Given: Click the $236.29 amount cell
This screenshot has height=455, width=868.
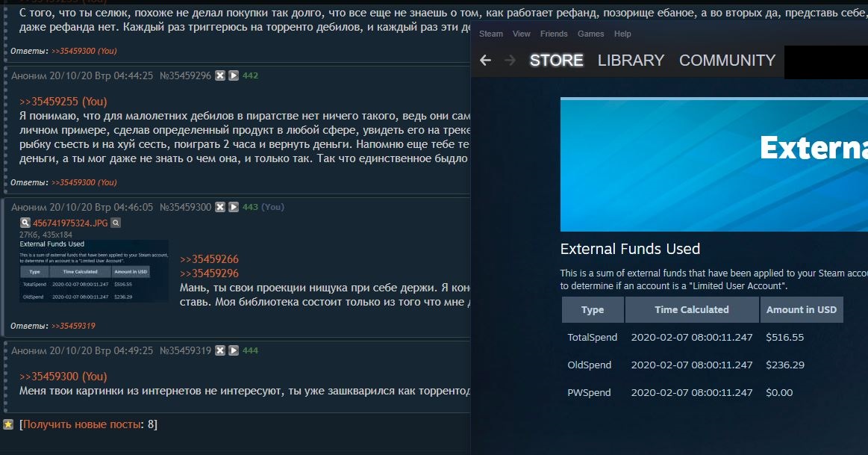Looking at the screenshot, I should (x=785, y=365).
